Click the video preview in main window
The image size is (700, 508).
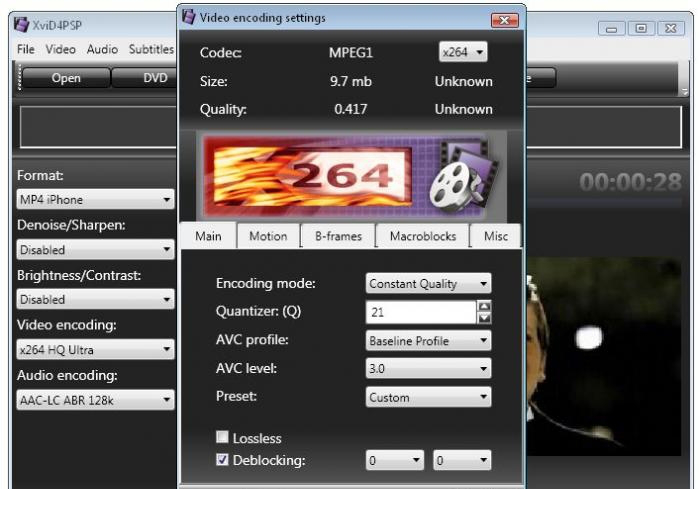tap(604, 356)
